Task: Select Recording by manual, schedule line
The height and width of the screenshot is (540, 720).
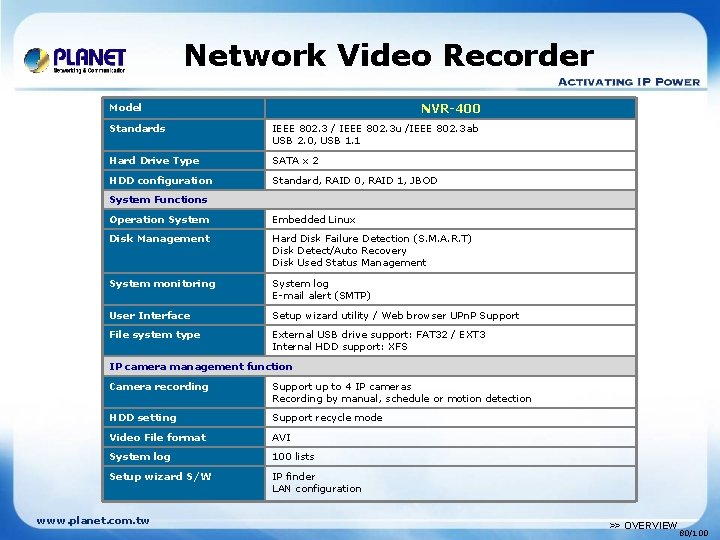Action: pos(401,399)
